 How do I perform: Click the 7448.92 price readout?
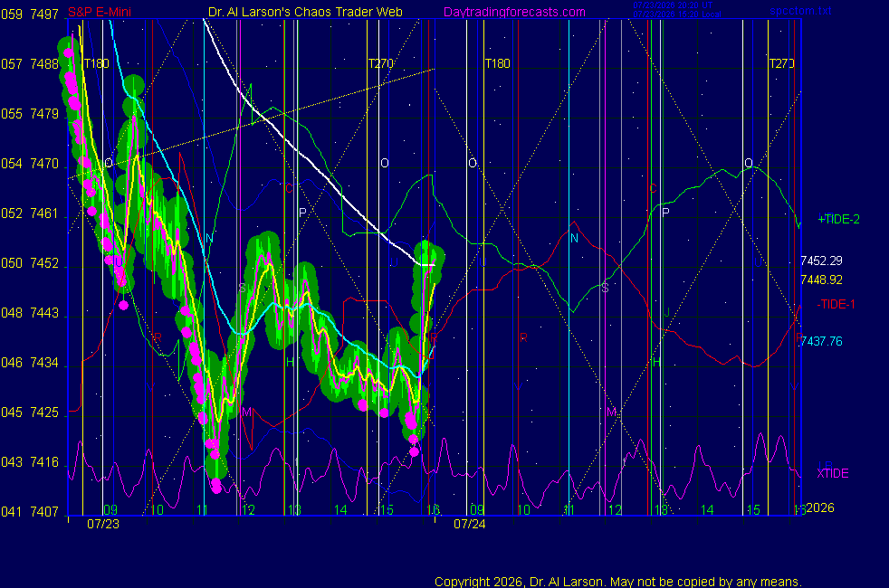click(x=821, y=280)
